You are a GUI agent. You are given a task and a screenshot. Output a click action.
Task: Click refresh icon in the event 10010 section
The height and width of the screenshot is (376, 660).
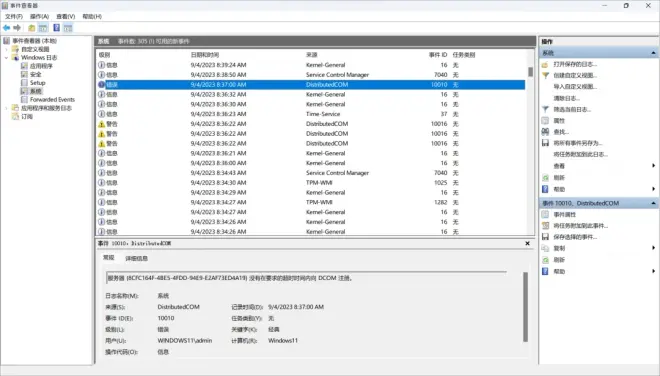coord(545,260)
